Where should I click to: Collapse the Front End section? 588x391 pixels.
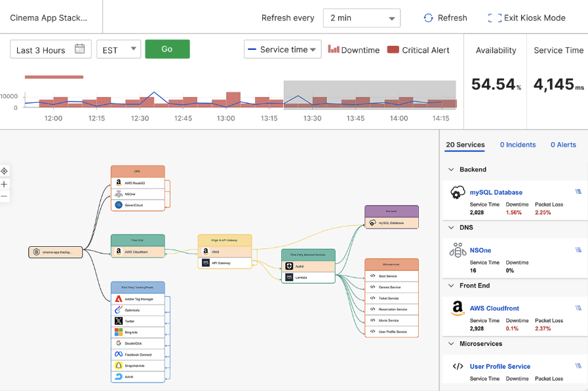tap(451, 286)
